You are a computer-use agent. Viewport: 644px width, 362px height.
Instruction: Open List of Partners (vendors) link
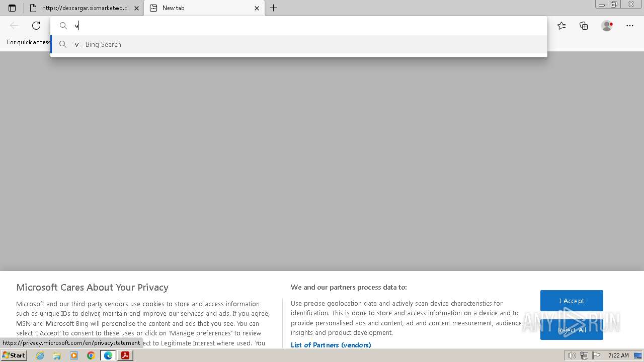click(331, 345)
